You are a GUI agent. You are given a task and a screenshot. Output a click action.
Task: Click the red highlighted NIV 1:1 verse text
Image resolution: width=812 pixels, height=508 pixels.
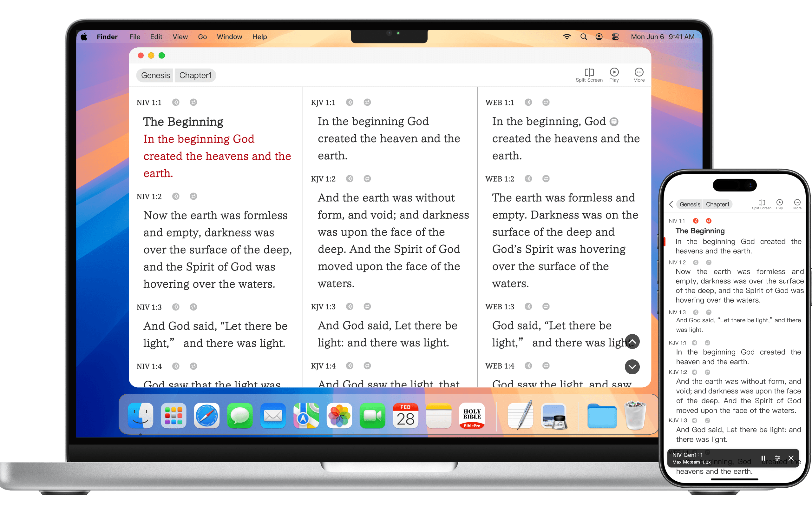point(217,156)
